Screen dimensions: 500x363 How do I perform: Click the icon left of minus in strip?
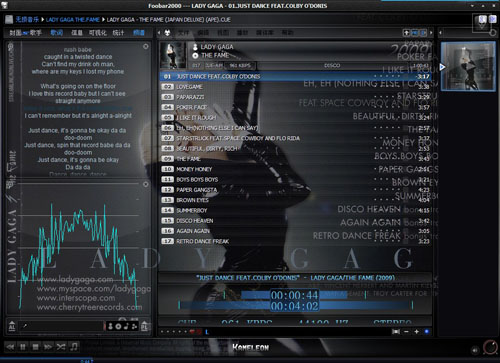pos(396,332)
